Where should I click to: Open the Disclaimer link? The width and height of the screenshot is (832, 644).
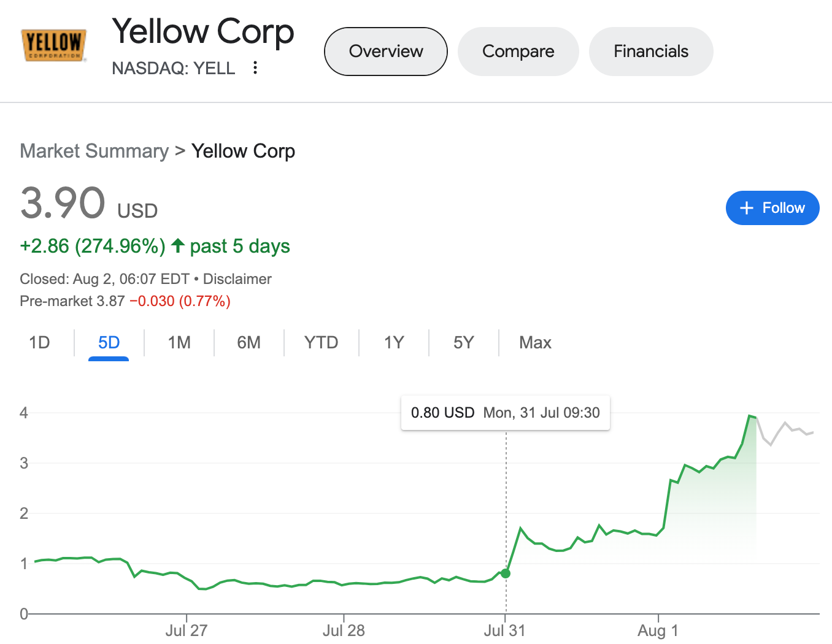pos(237,279)
